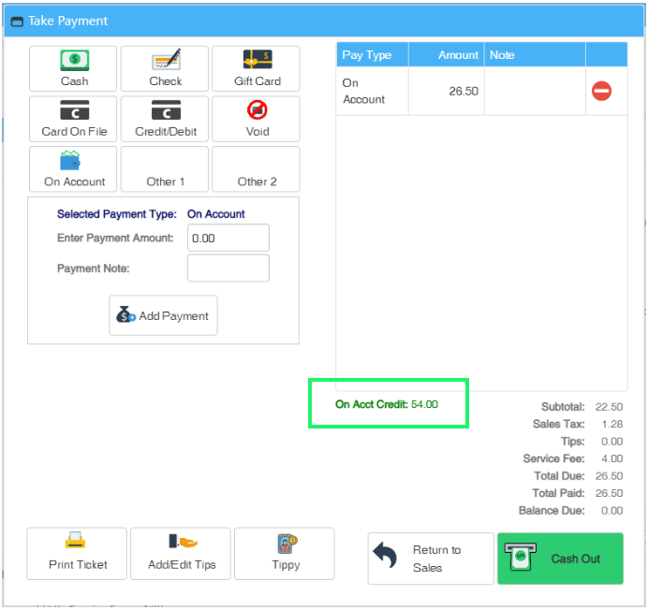Click the Tips value 0.00
The width and height of the screenshot is (648, 610).
(612, 442)
